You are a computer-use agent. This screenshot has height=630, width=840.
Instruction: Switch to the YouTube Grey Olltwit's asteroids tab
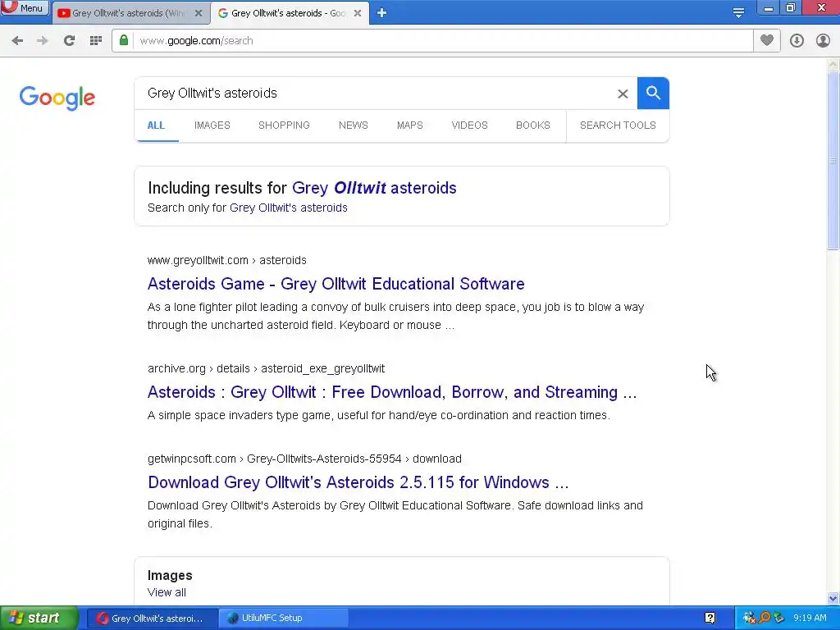127,13
